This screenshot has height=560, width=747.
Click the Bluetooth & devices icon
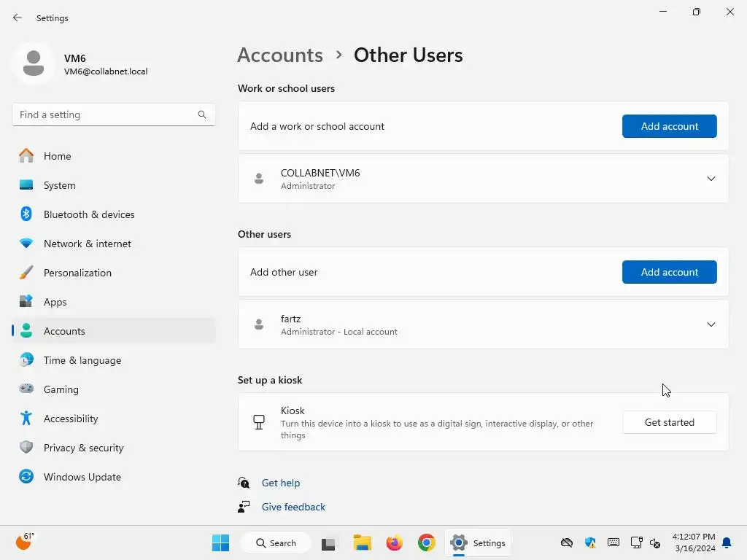26,214
